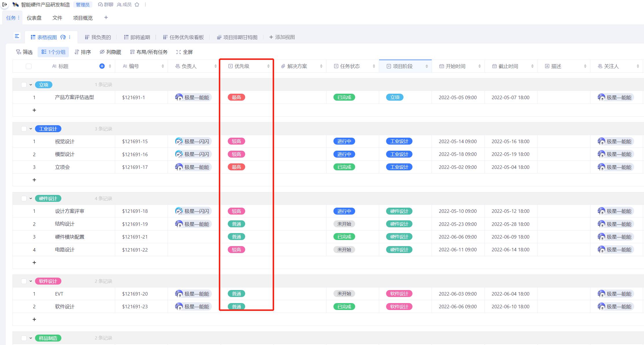Check the 立项 group checkbox

24,84
